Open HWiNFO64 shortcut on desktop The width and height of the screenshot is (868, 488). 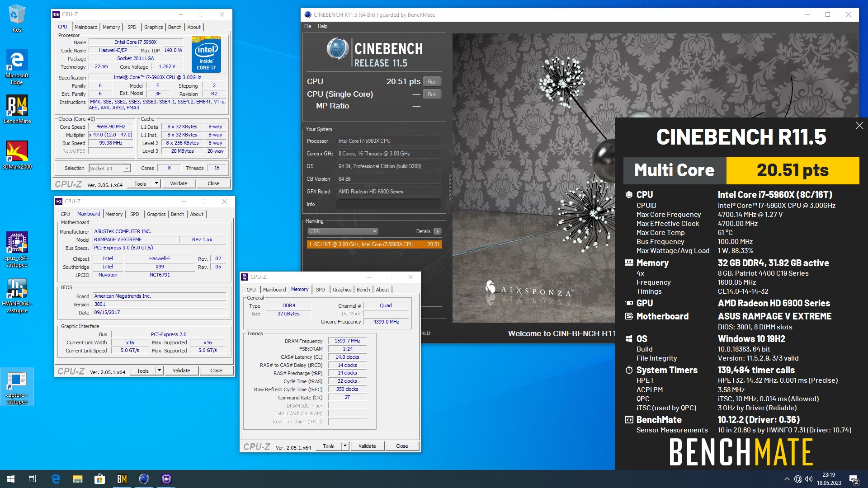(17, 296)
